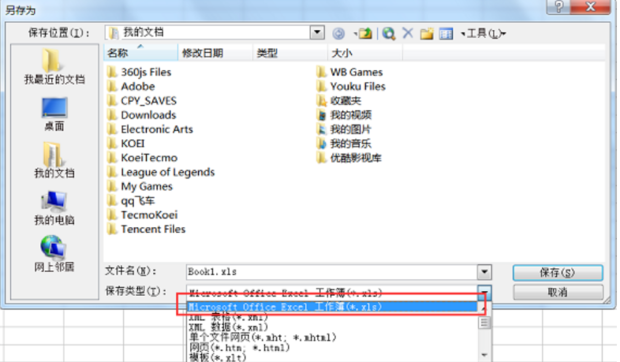Click file type list scrollbar down arrow
The image size is (620, 362).
point(484,355)
